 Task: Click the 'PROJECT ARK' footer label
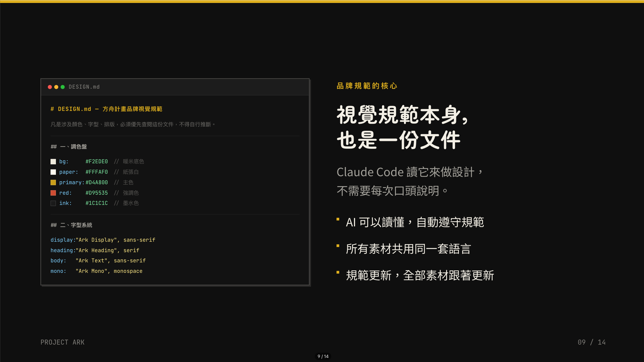point(63,342)
